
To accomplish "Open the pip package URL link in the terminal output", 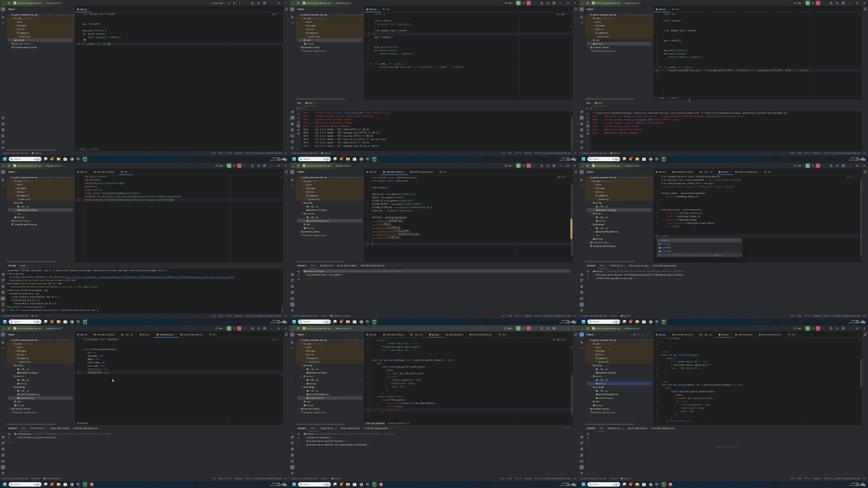I will coord(149,277).
